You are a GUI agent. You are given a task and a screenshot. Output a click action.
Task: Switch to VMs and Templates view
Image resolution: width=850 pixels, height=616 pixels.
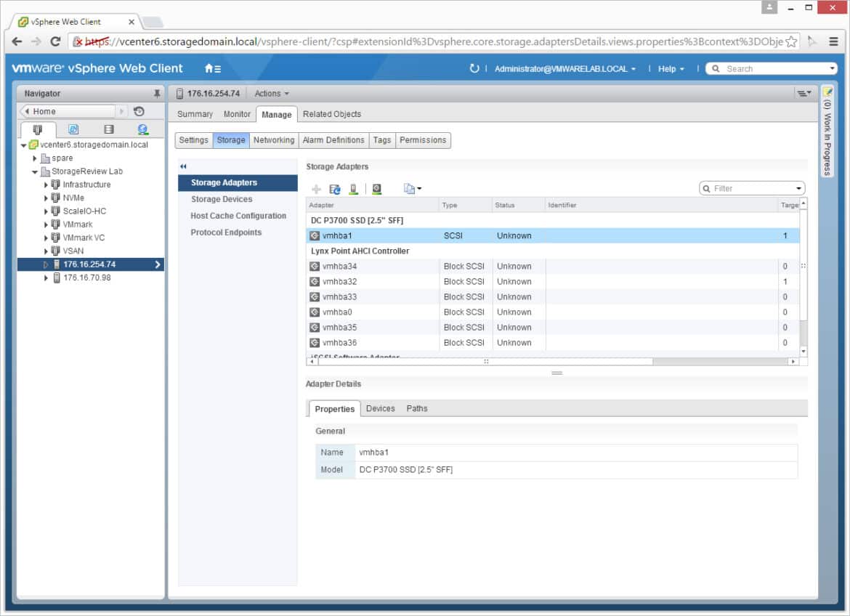(x=73, y=129)
